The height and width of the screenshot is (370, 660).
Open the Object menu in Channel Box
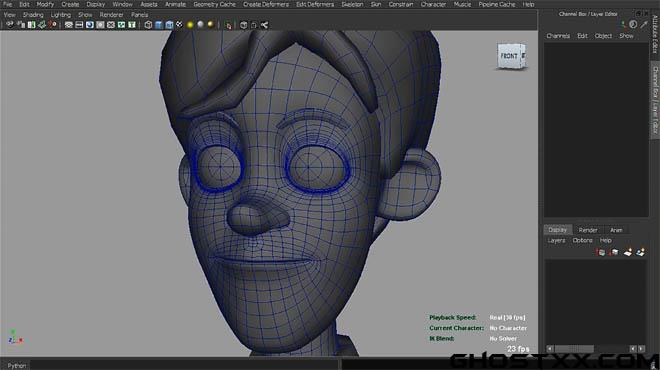coord(603,36)
